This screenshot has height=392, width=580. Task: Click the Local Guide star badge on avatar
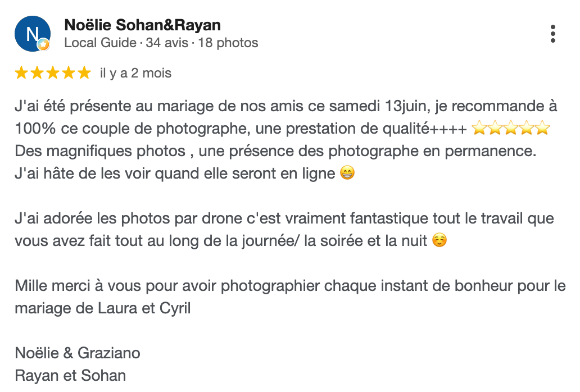coord(44,45)
